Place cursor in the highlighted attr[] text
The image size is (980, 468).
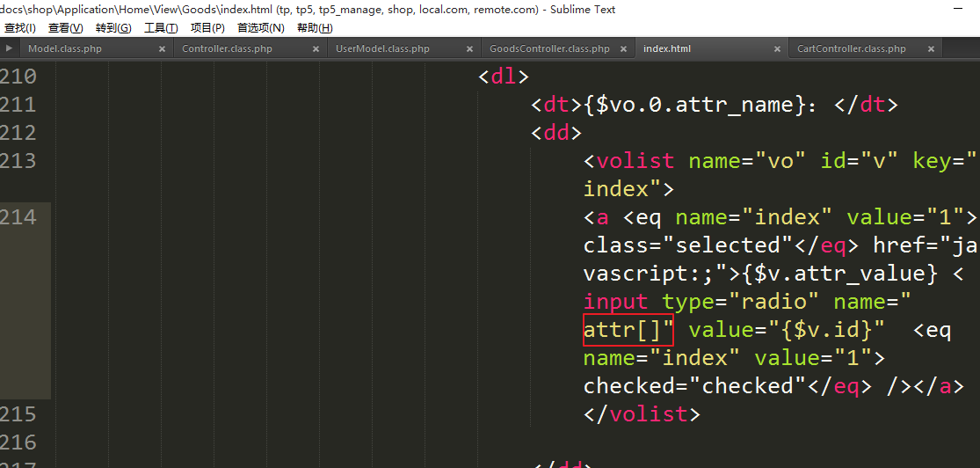(628, 330)
